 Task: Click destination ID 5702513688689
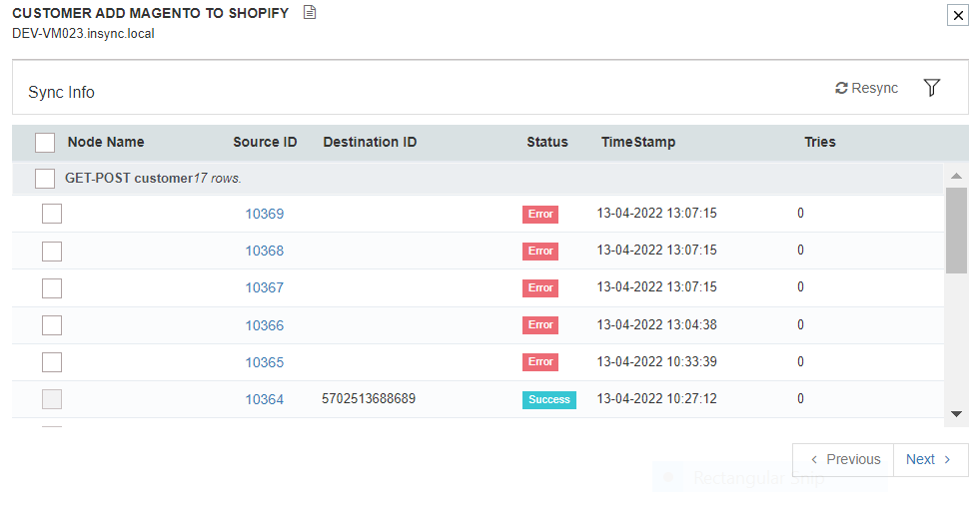tap(369, 399)
